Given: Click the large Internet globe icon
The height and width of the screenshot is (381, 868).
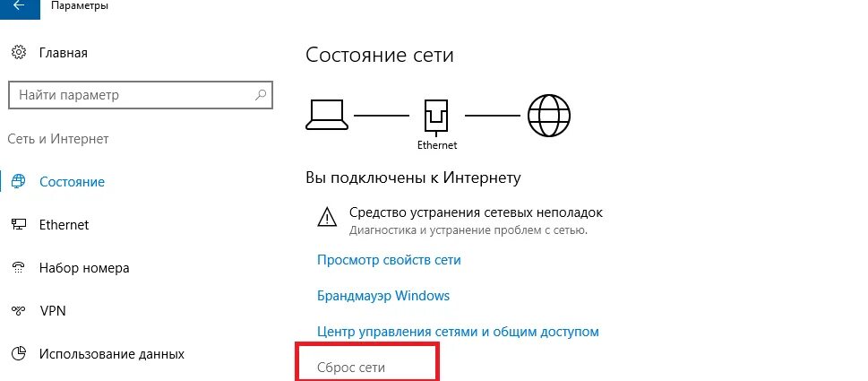Looking at the screenshot, I should pyautogui.click(x=548, y=115).
